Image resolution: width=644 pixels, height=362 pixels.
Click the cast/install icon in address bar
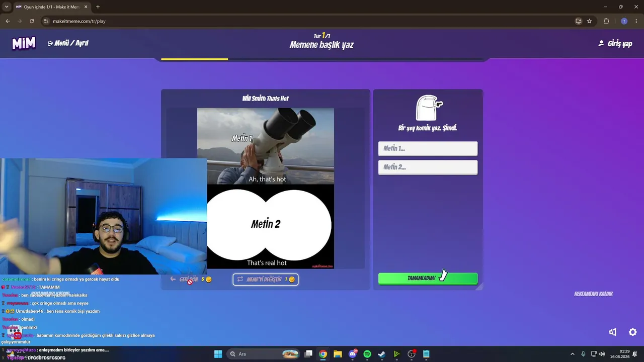tap(579, 21)
